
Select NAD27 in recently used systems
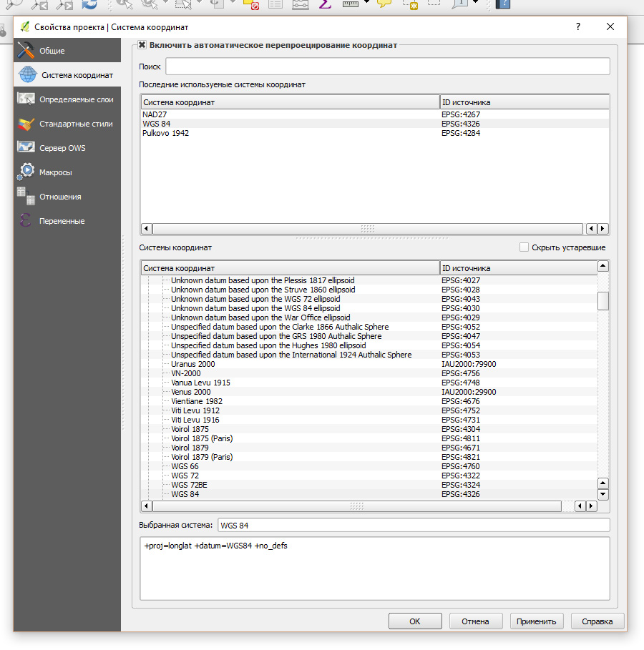(x=375, y=114)
